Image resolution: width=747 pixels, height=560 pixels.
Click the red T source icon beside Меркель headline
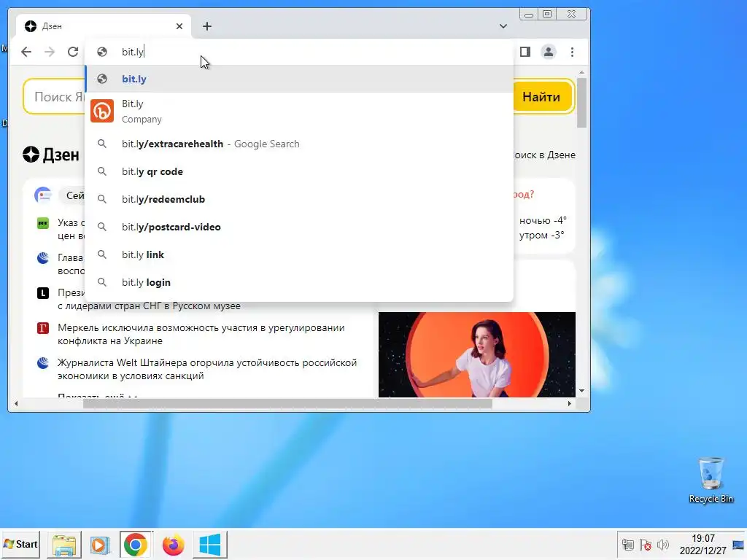pos(43,327)
